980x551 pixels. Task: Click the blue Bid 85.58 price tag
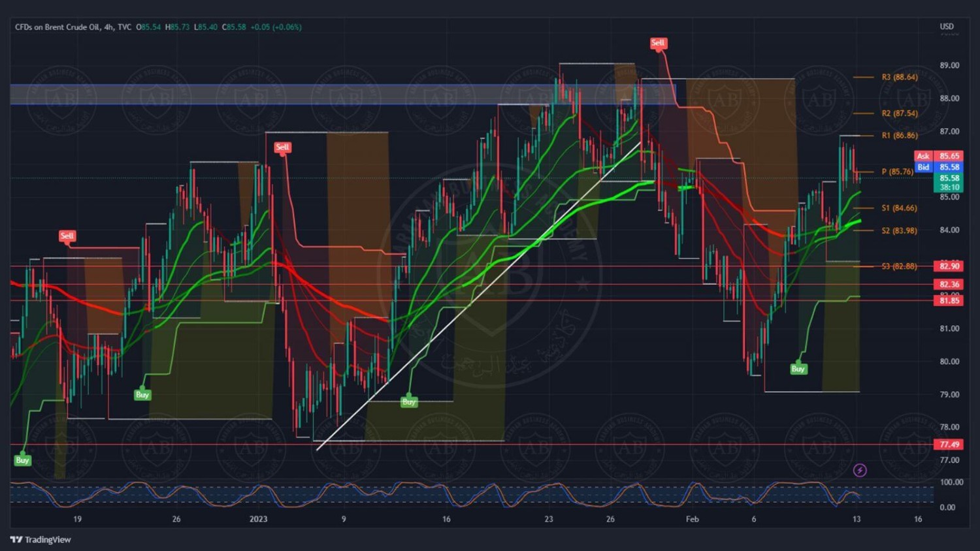[x=938, y=167]
